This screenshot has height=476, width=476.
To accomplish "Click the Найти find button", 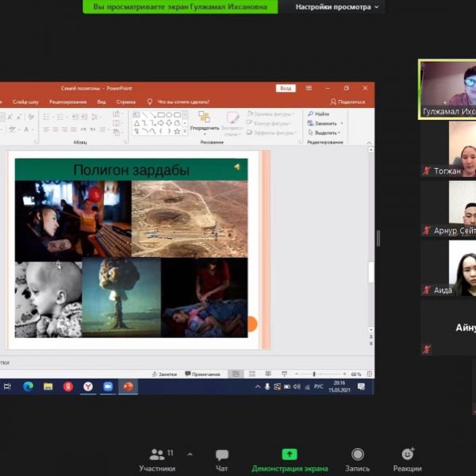I will click(319, 114).
